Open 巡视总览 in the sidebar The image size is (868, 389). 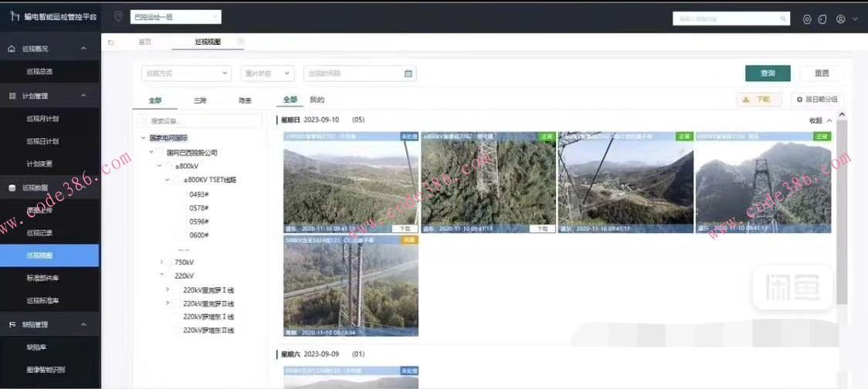click(x=39, y=71)
